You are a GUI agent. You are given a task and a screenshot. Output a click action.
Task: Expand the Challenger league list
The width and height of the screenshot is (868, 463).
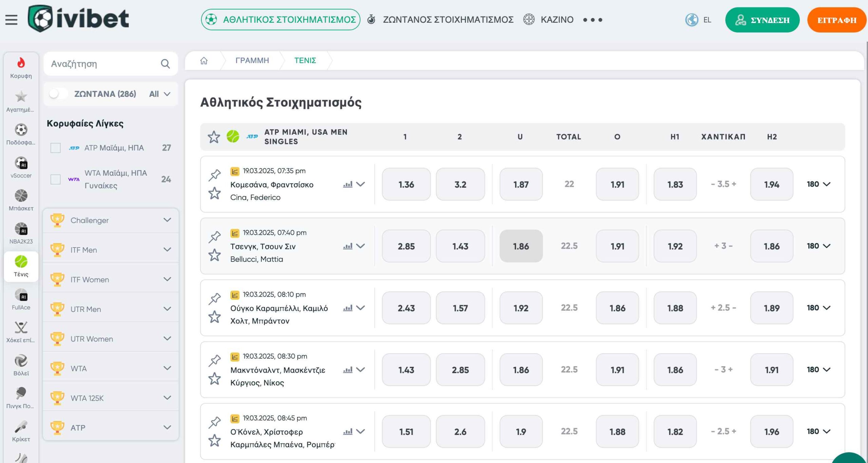(x=167, y=220)
